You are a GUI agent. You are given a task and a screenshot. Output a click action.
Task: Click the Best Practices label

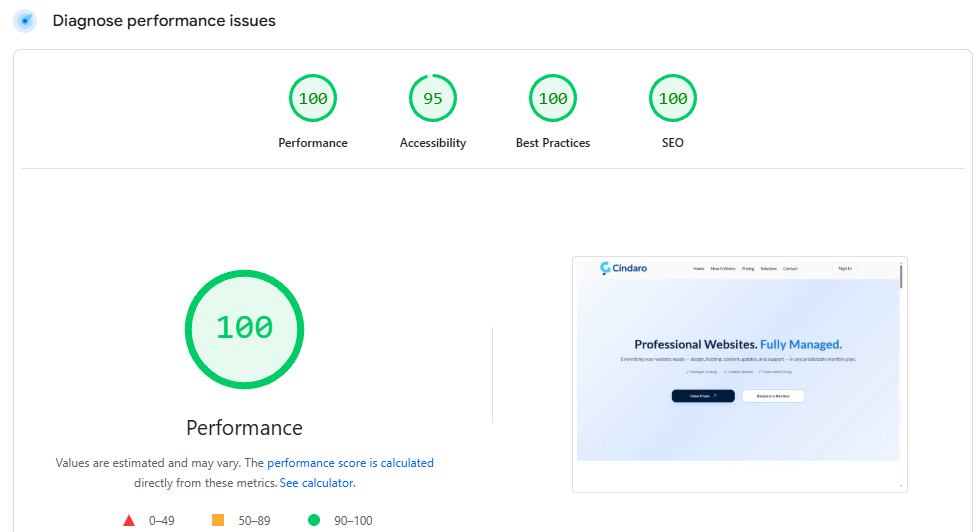pos(553,143)
